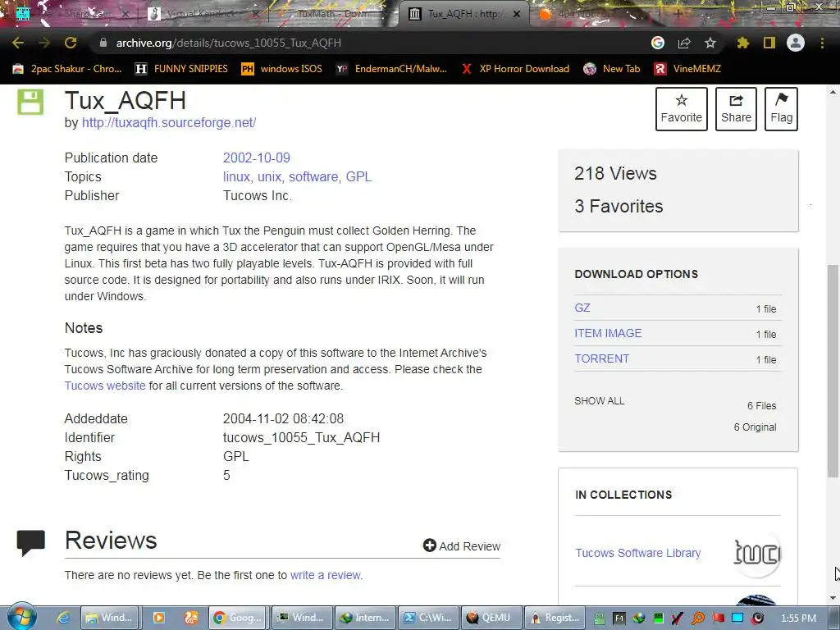Open the Chrome side panel
This screenshot has width=840, height=630.
[769, 43]
